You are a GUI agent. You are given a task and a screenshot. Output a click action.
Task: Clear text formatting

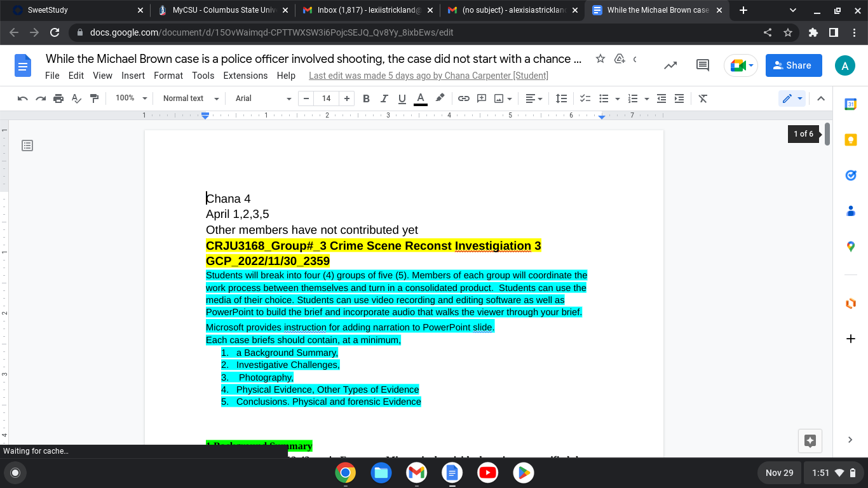tap(703, 98)
